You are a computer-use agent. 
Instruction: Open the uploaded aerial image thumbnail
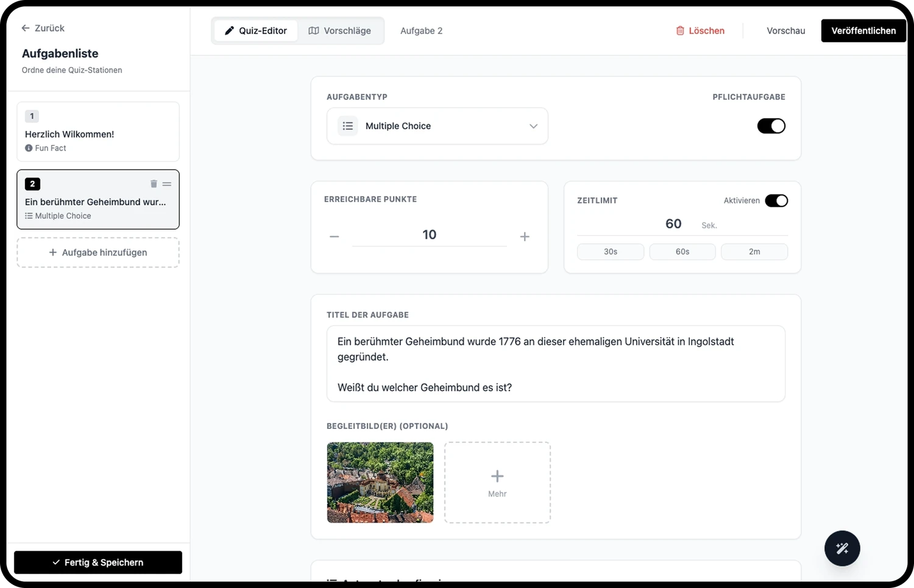point(380,483)
